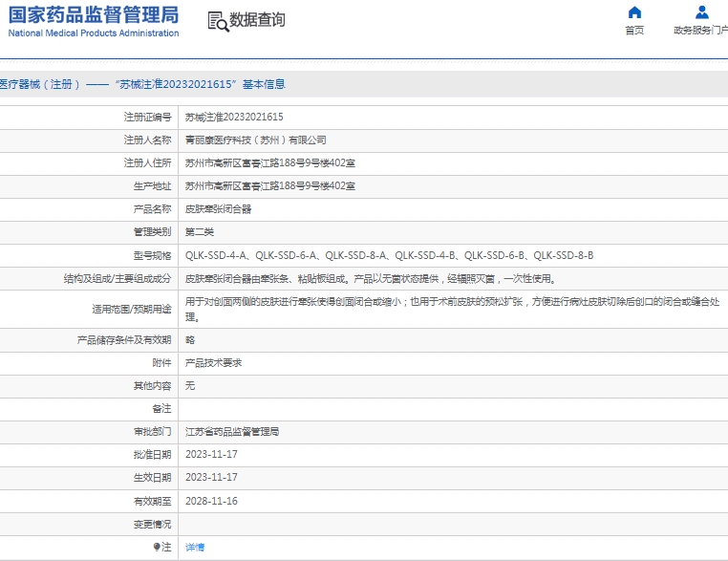Click the 注册人名称 company name value
Screen dimensions: 728x561
point(255,140)
